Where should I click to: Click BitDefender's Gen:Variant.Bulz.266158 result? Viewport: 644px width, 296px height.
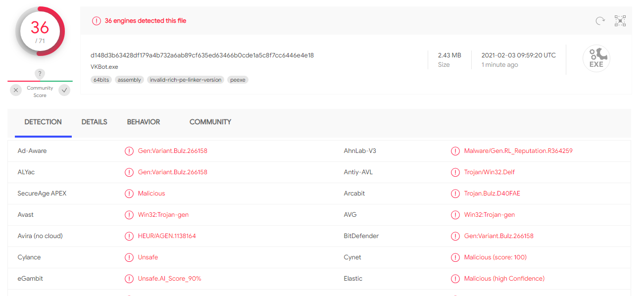(499, 236)
